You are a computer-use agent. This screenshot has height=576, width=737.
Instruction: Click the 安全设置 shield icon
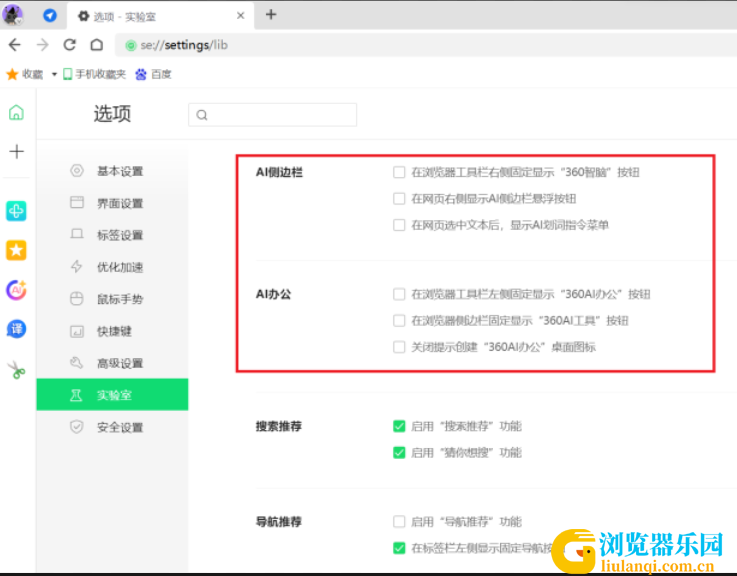pyautogui.click(x=77, y=426)
